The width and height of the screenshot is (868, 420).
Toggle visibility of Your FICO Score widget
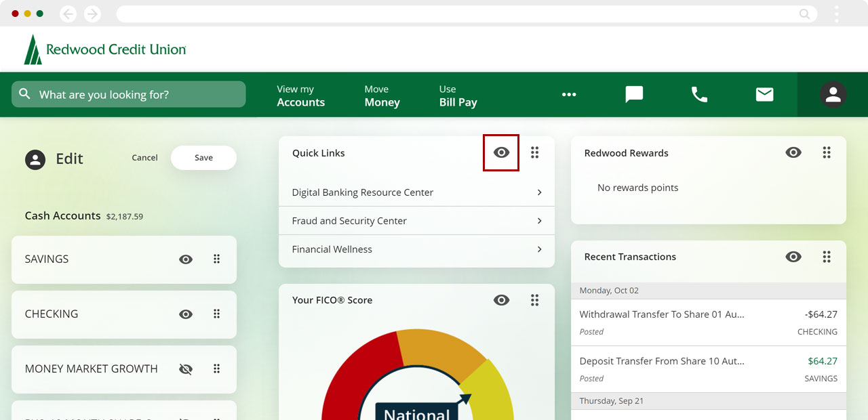(501, 300)
